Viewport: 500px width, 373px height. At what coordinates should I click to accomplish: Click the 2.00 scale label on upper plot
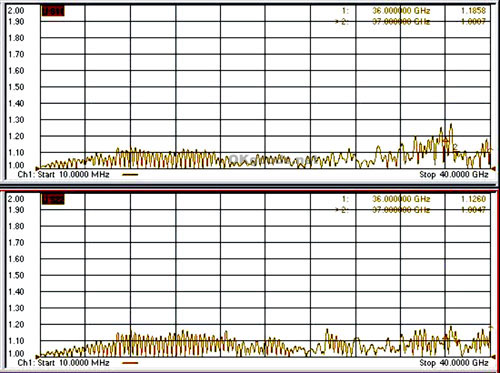click(x=16, y=11)
